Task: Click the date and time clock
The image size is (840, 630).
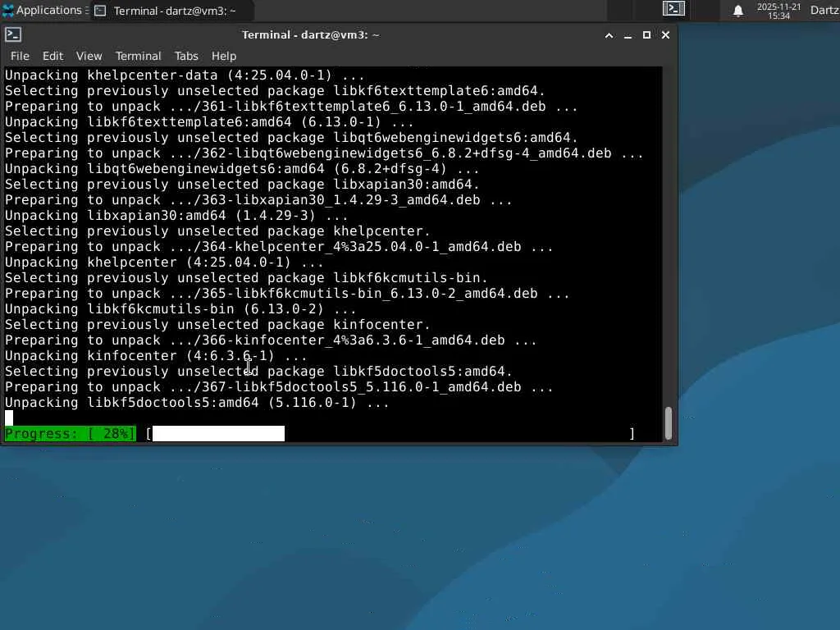Action: tap(778, 11)
